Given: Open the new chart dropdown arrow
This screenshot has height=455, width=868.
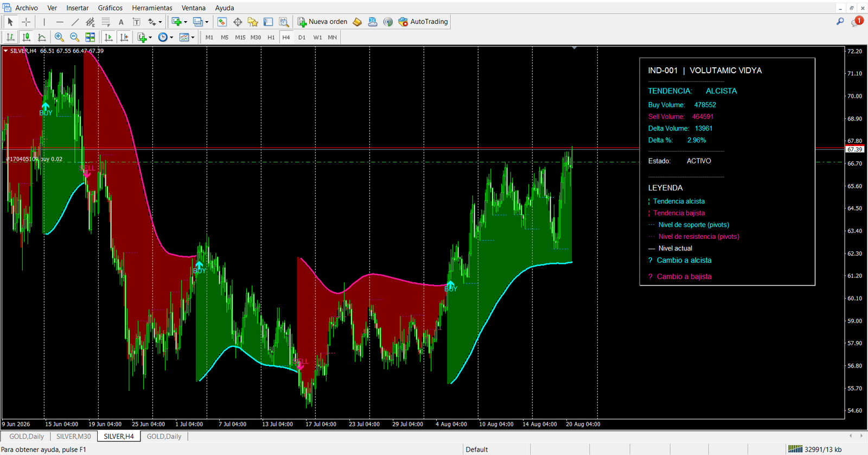Looking at the screenshot, I should click(x=186, y=22).
